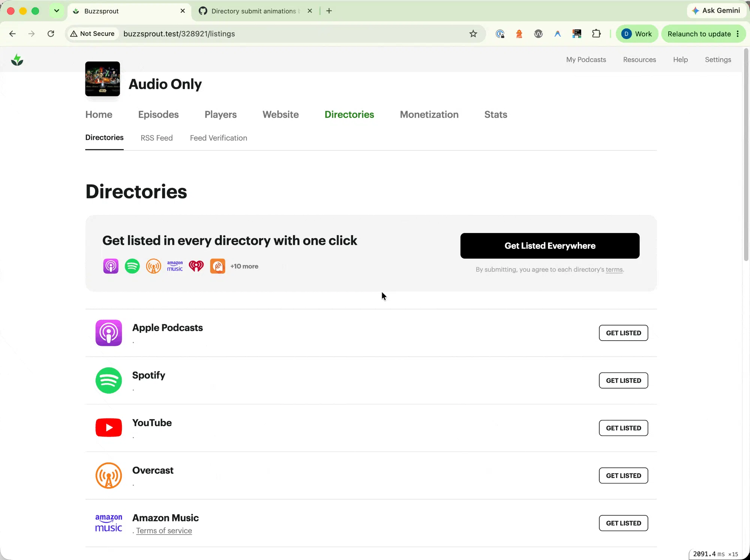Open the Apple Podcasts icon in the banner
This screenshot has height=560, width=750.
[111, 266]
